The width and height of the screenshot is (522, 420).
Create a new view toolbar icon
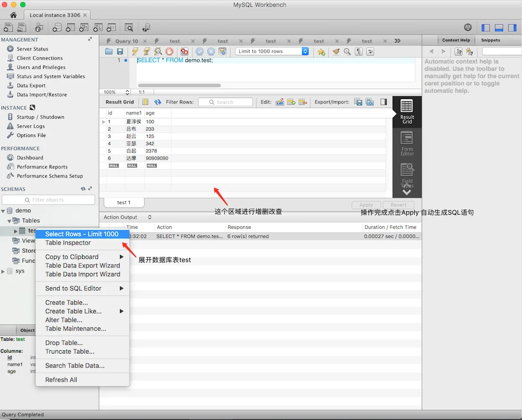[84, 27]
